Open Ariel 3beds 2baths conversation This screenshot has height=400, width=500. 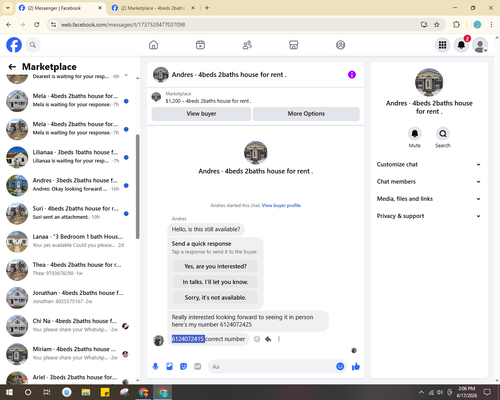click(x=68, y=377)
